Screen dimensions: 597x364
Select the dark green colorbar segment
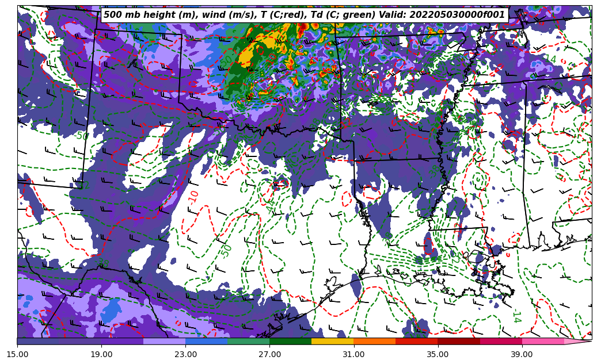coord(290,342)
